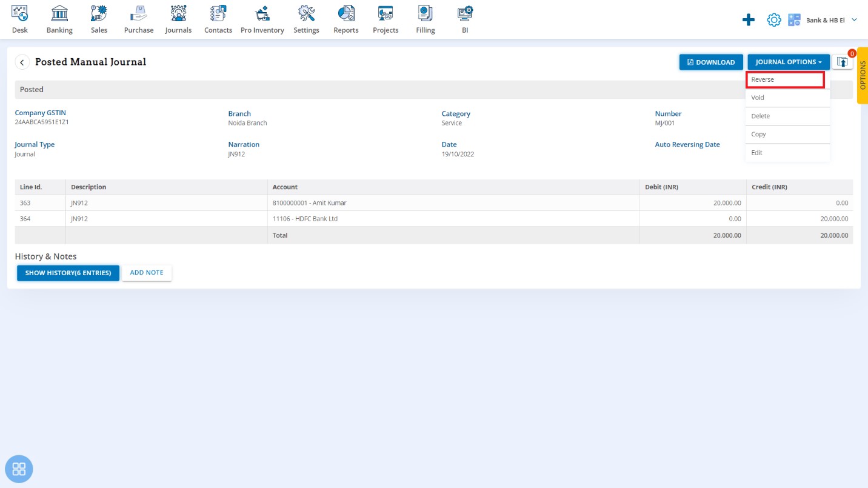Viewport: 868px width, 488px height.
Task: Select Delete from the journal options menu
Action: pyautogui.click(x=787, y=116)
